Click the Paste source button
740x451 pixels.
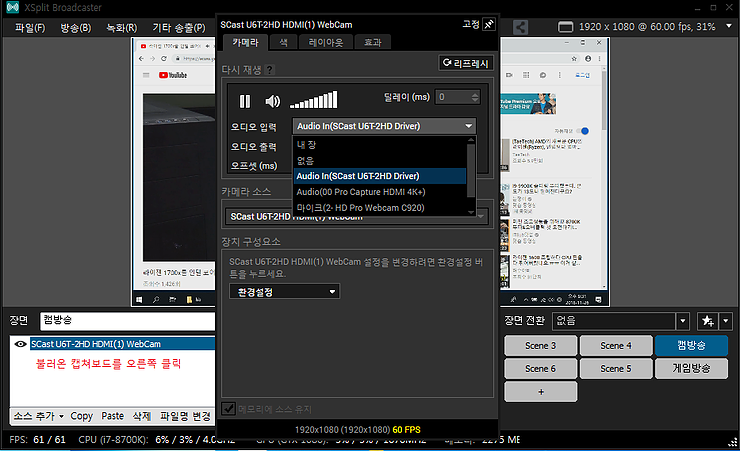[x=112, y=416]
